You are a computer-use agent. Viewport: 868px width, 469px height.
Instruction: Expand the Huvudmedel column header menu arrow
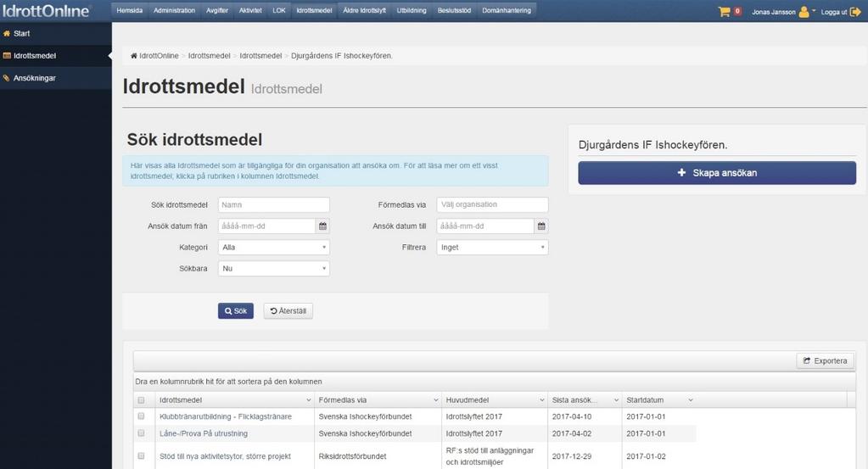tap(542, 399)
